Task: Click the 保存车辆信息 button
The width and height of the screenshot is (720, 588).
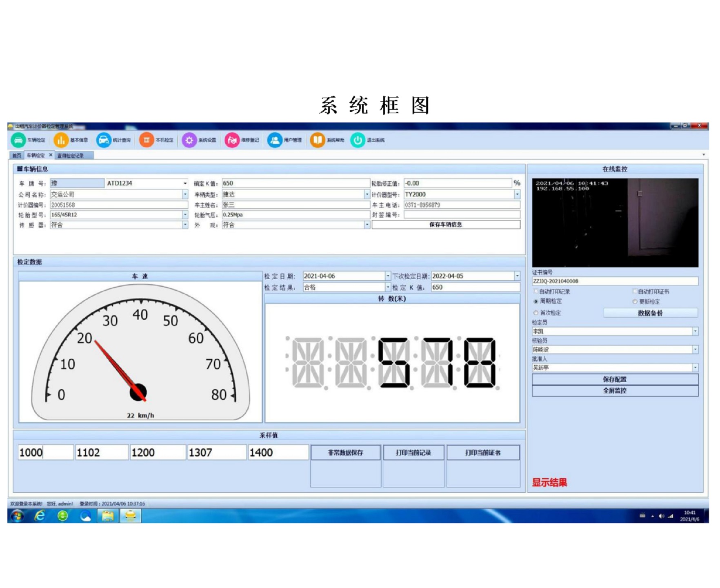Action: pos(446,225)
